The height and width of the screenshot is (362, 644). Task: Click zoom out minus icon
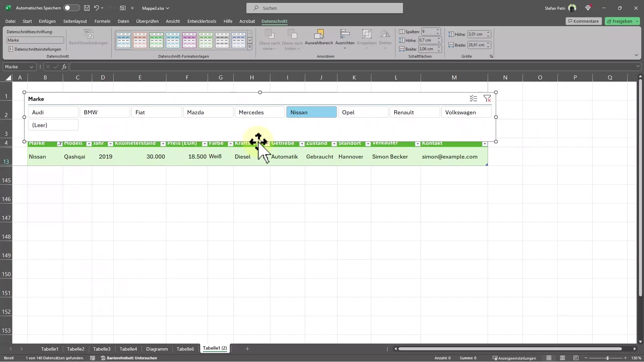click(586, 358)
